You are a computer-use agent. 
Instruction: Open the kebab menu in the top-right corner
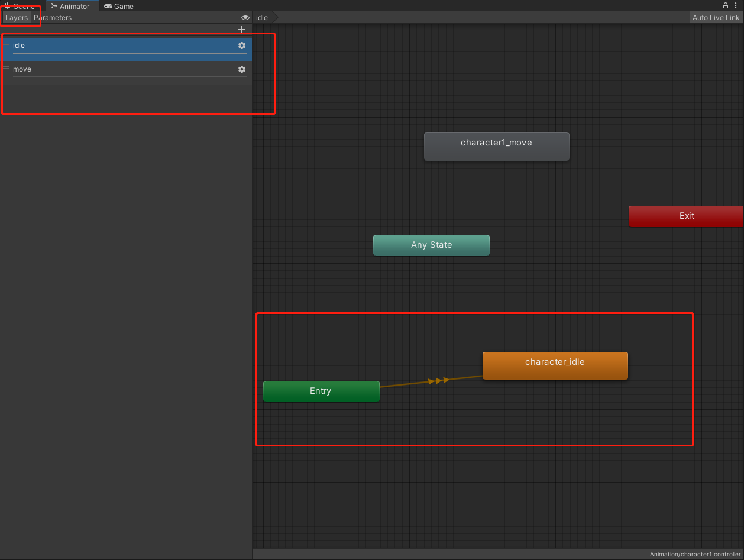[736, 5]
